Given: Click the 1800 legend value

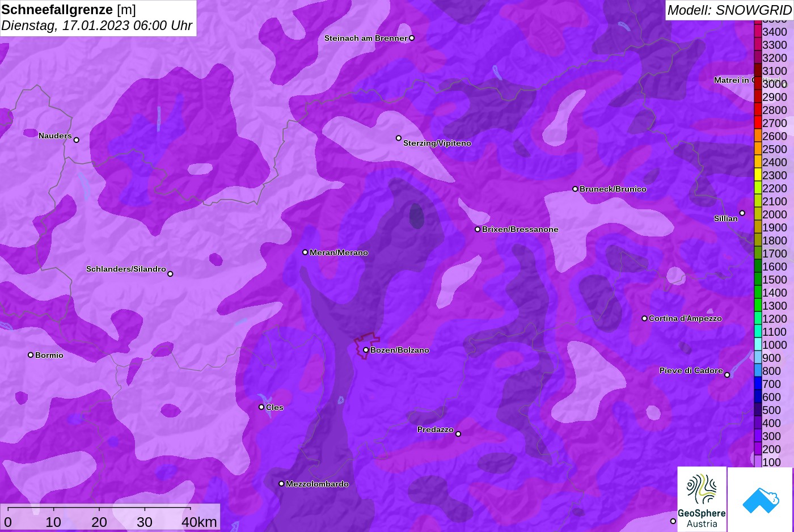Looking at the screenshot, I should (x=775, y=240).
